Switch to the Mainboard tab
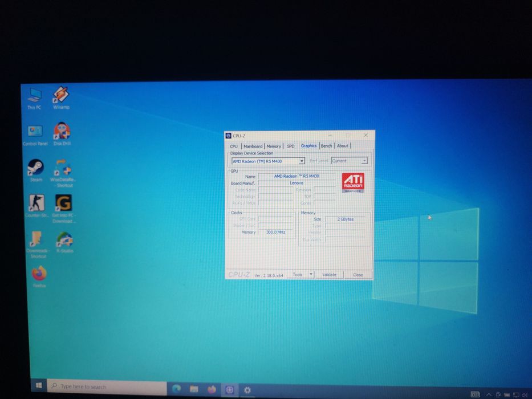The height and width of the screenshot is (399, 532). tap(253, 146)
